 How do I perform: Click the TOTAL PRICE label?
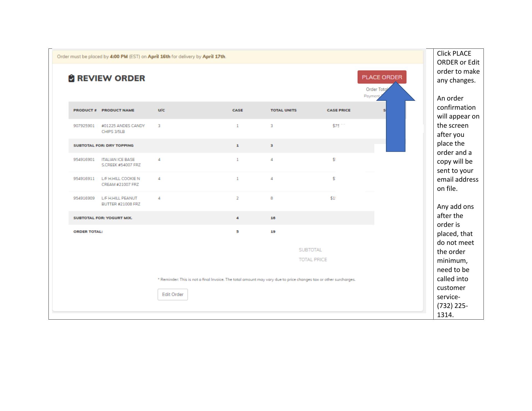coord(313,260)
